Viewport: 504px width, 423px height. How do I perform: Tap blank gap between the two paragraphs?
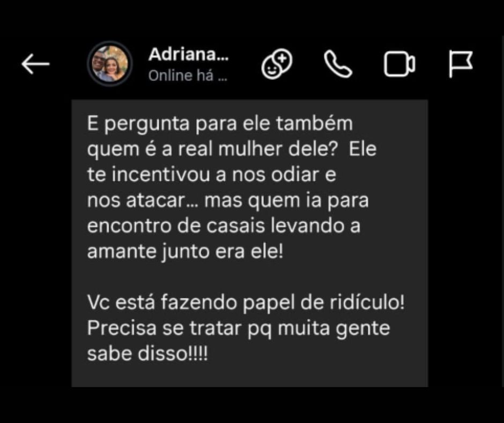[x=250, y=277]
